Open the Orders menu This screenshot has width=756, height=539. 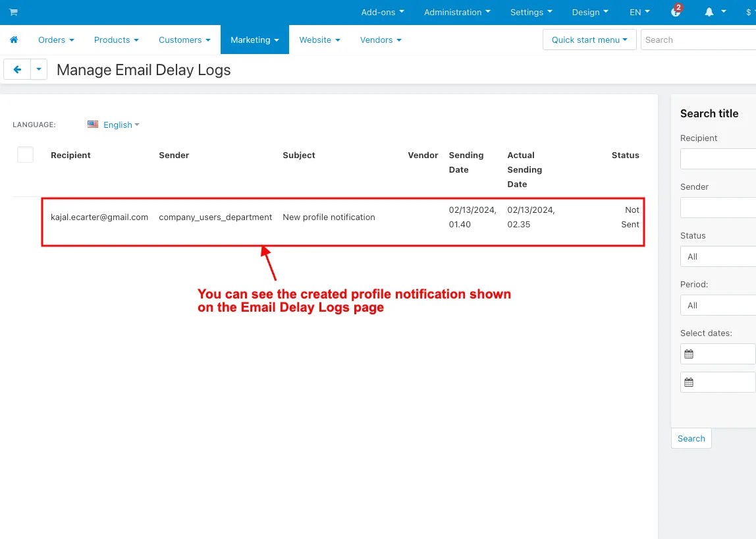pos(57,40)
